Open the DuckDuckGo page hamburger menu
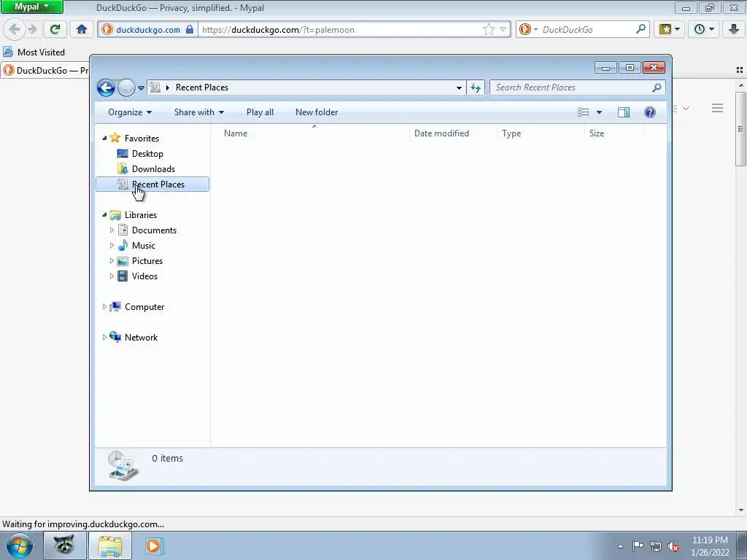This screenshot has width=747, height=560. click(718, 109)
